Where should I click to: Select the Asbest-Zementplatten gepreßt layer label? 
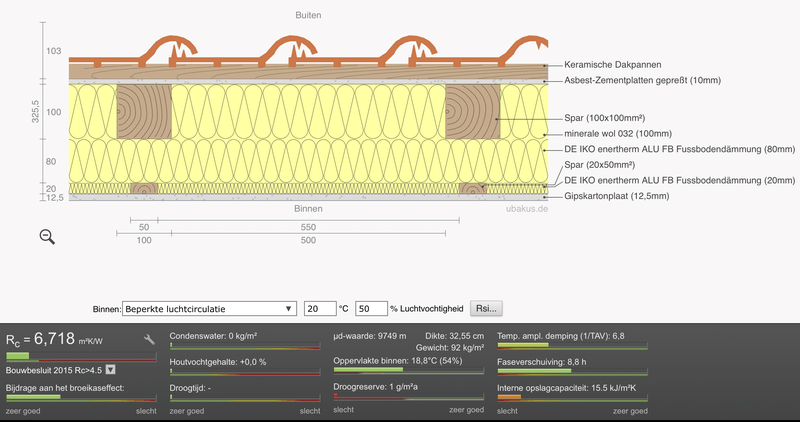click(x=642, y=80)
